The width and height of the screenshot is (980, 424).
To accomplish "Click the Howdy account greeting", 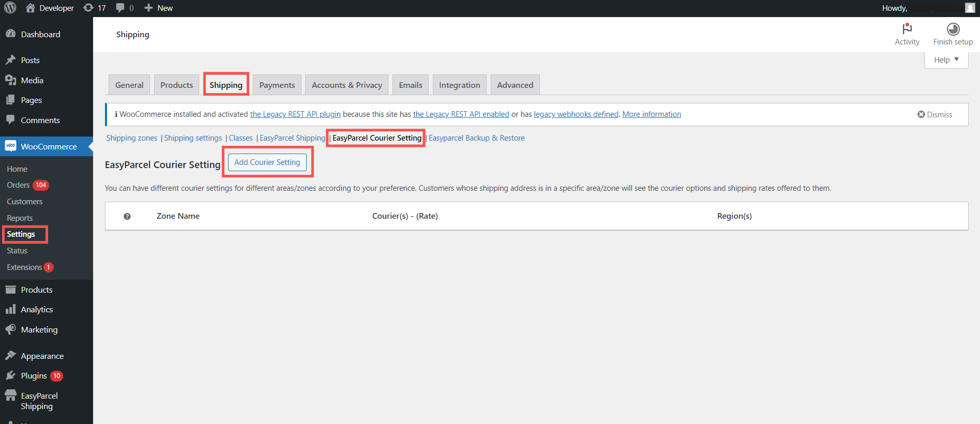I will coord(895,8).
